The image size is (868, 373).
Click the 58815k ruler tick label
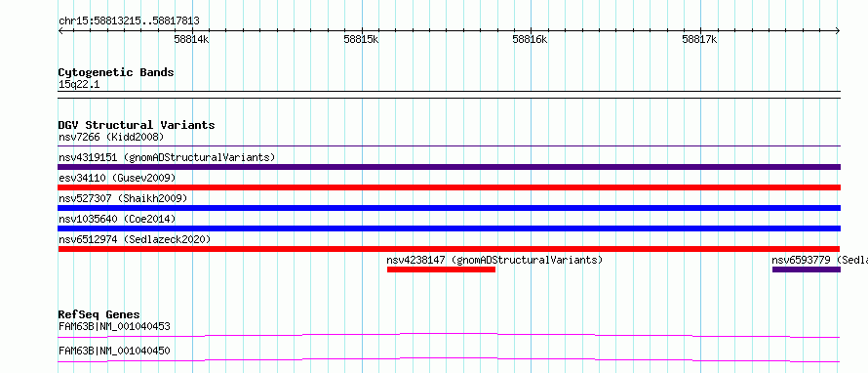[361, 39]
